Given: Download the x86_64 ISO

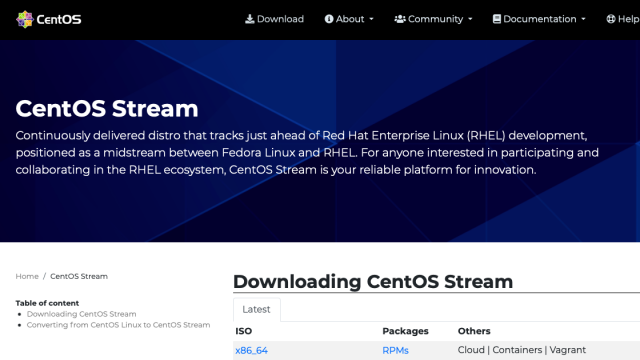Looking at the screenshot, I should pos(251,351).
